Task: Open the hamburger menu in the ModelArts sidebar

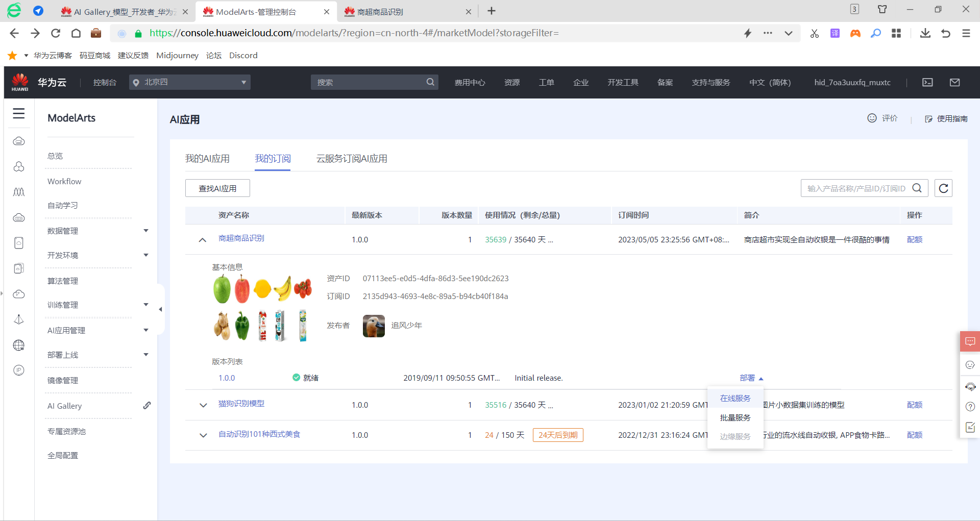Action: pyautogui.click(x=19, y=113)
